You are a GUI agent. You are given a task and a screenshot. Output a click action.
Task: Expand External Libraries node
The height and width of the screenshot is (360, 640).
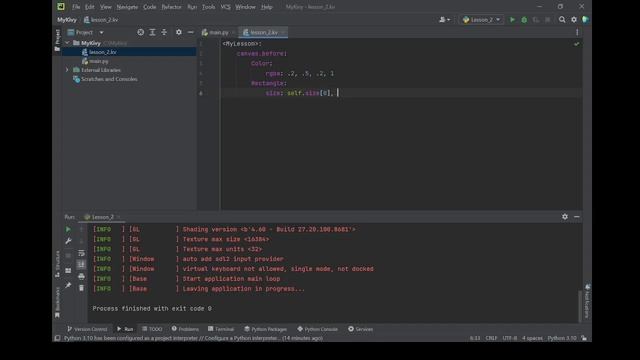(67, 70)
